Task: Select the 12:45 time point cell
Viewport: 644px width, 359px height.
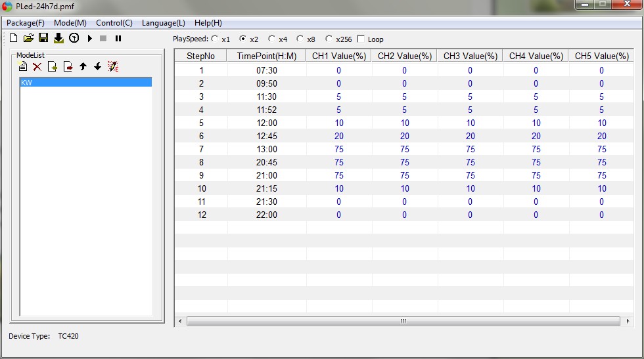Action: click(x=267, y=137)
